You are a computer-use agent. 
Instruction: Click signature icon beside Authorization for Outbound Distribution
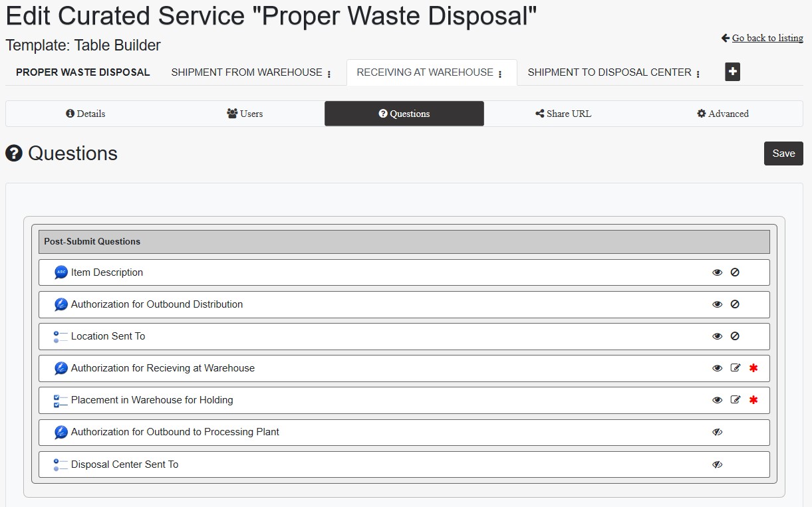click(61, 304)
